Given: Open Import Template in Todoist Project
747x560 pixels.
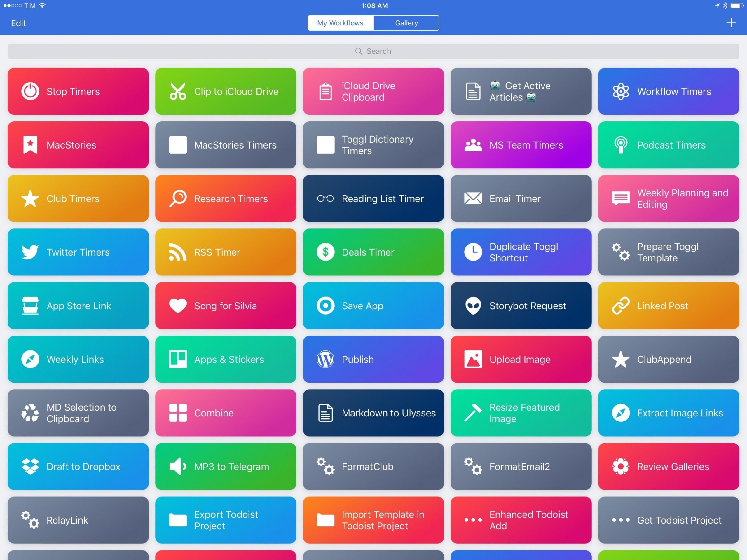Looking at the screenshot, I should point(373,520).
